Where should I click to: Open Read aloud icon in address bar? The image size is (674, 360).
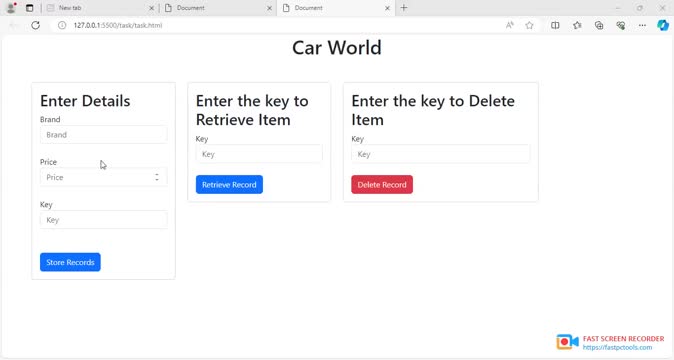[x=509, y=25]
